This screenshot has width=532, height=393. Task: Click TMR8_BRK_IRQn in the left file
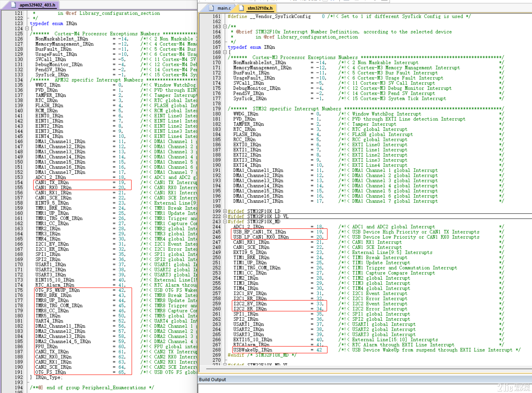click(53, 295)
